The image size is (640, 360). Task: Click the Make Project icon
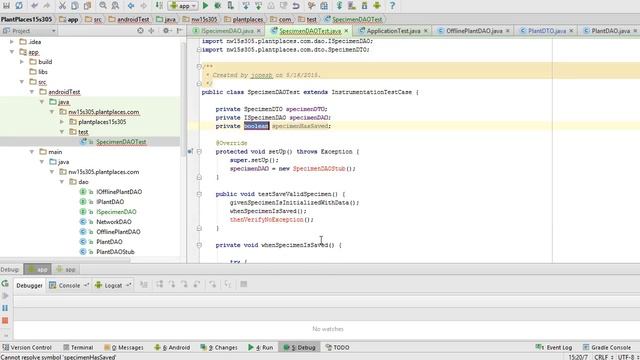(159, 5)
